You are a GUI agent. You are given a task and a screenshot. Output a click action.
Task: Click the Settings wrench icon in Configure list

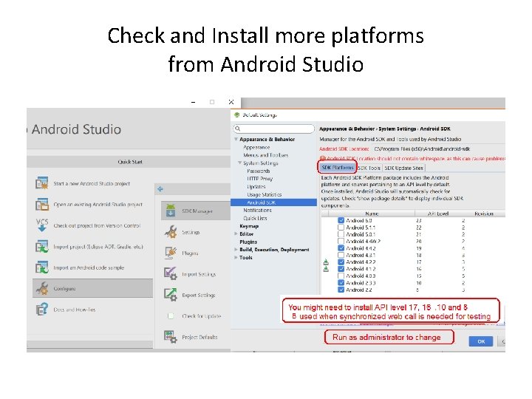point(171,232)
